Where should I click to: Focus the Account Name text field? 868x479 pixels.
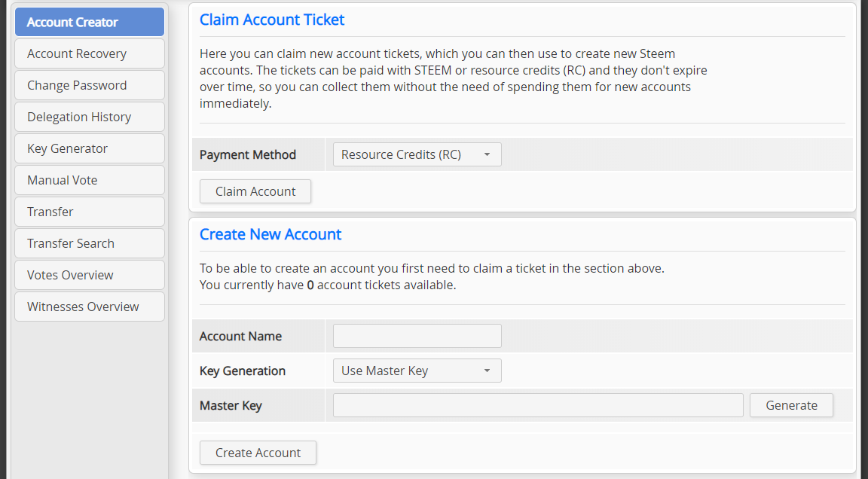(x=417, y=336)
